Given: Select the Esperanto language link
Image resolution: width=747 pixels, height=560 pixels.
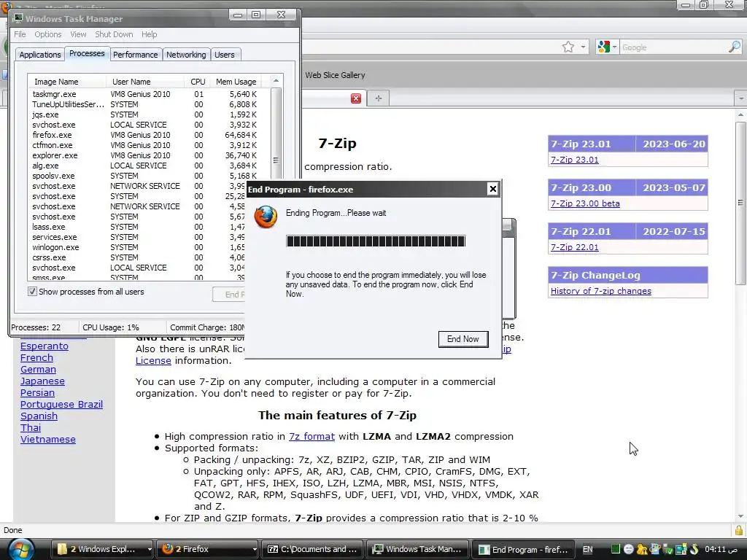Looking at the screenshot, I should click(44, 346).
